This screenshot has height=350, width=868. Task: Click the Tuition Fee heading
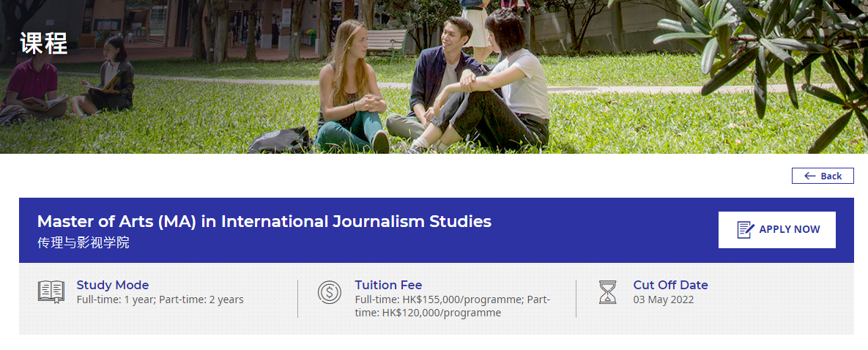coord(388,286)
